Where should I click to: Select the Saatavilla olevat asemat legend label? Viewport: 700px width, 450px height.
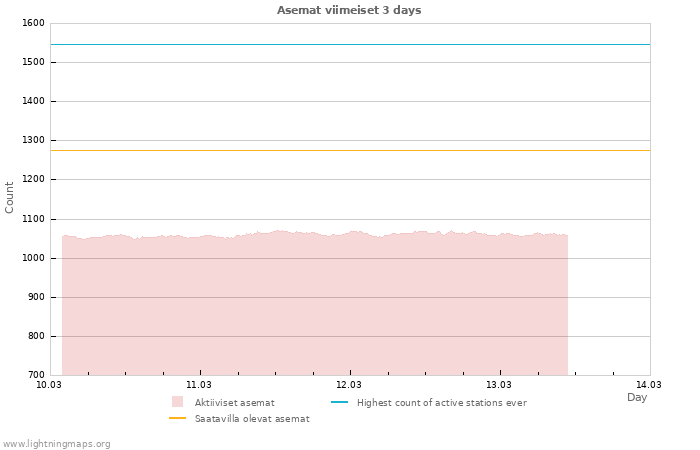coord(252,418)
